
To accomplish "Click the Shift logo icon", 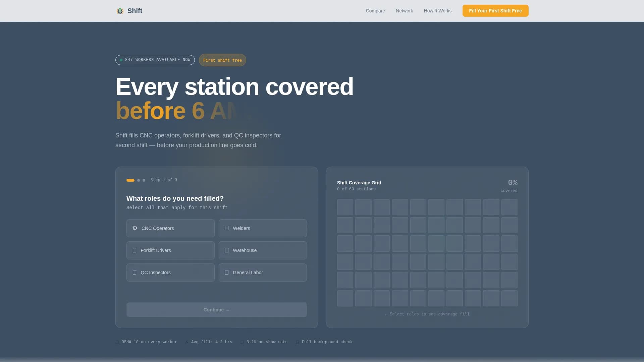I will [120, 11].
